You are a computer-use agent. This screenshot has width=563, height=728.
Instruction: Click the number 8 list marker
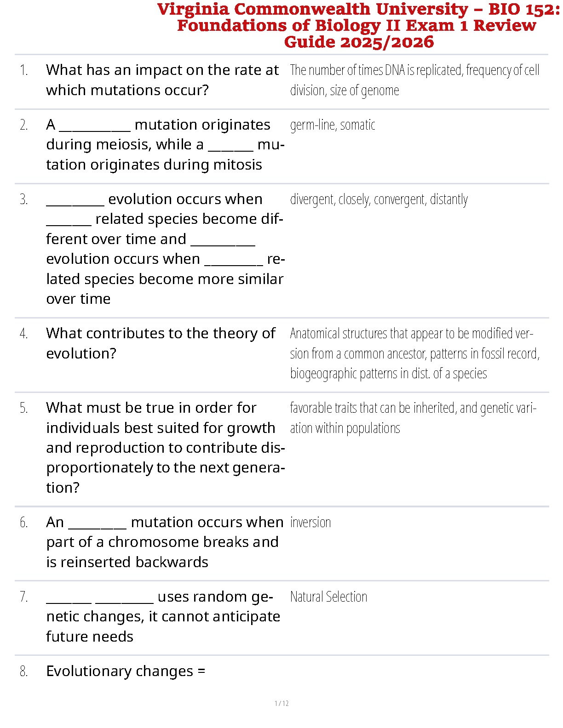[24, 671]
